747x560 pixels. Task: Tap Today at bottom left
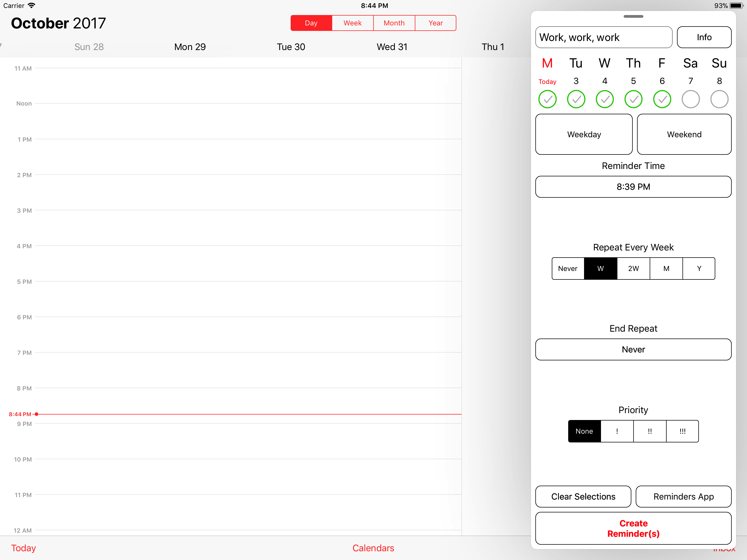click(24, 548)
